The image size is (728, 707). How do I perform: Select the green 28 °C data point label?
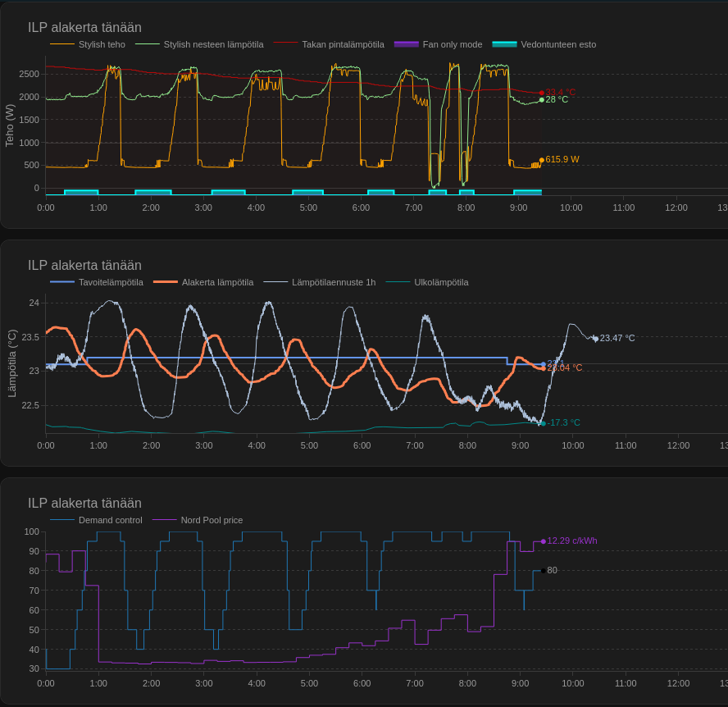557,100
